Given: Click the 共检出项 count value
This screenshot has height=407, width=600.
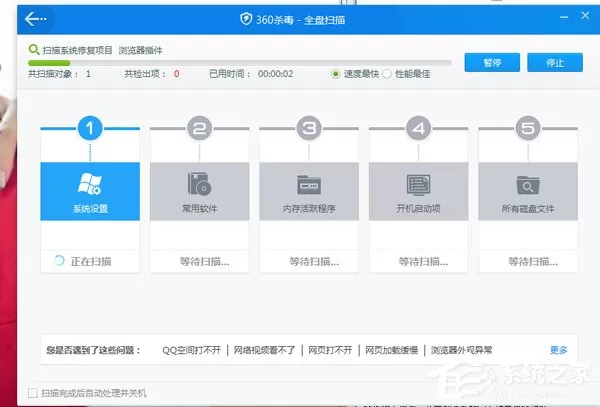Looking at the screenshot, I should [176, 74].
